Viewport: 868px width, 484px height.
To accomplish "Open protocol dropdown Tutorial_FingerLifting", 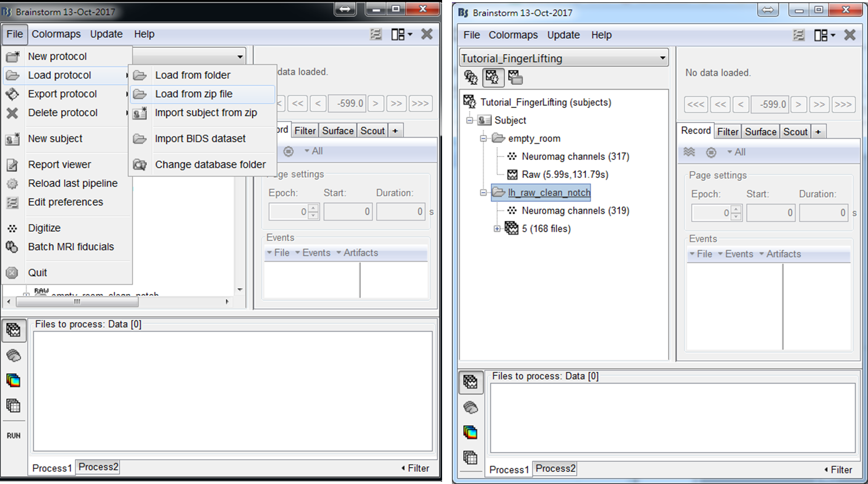I will pyautogui.click(x=564, y=58).
